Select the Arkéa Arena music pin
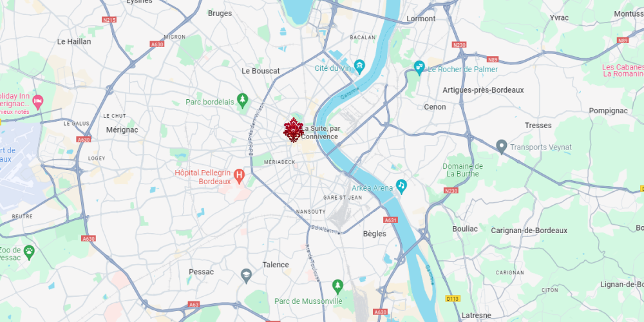644x322 pixels. (401, 186)
